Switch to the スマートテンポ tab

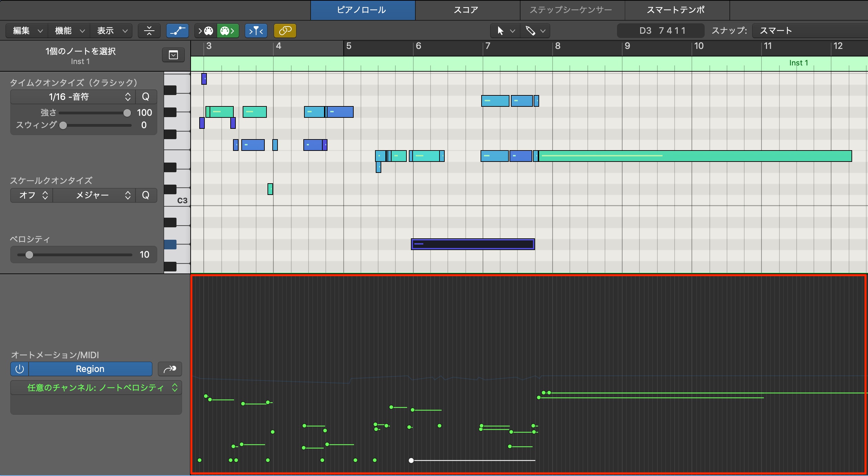[x=677, y=10]
